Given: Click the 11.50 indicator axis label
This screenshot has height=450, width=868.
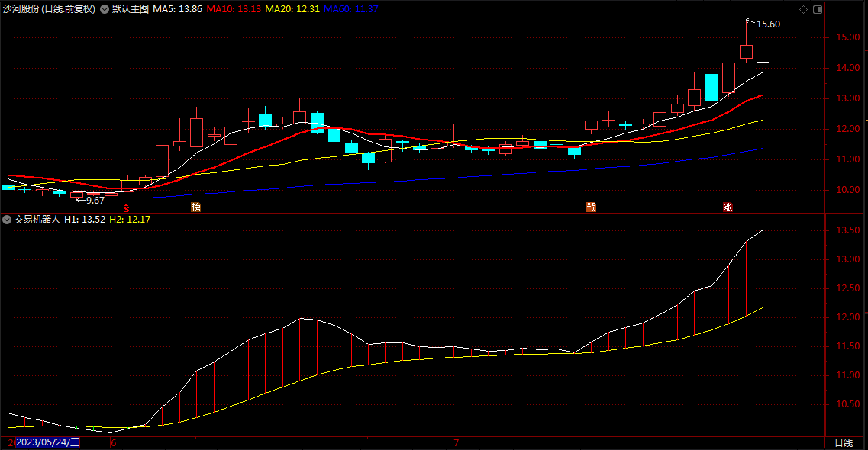Looking at the screenshot, I should tap(848, 346).
